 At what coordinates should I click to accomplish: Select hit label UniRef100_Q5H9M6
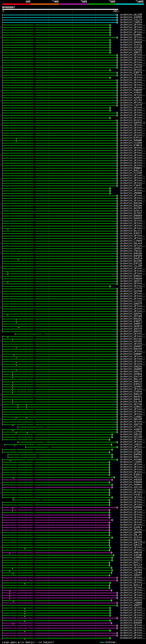(131, 193)
